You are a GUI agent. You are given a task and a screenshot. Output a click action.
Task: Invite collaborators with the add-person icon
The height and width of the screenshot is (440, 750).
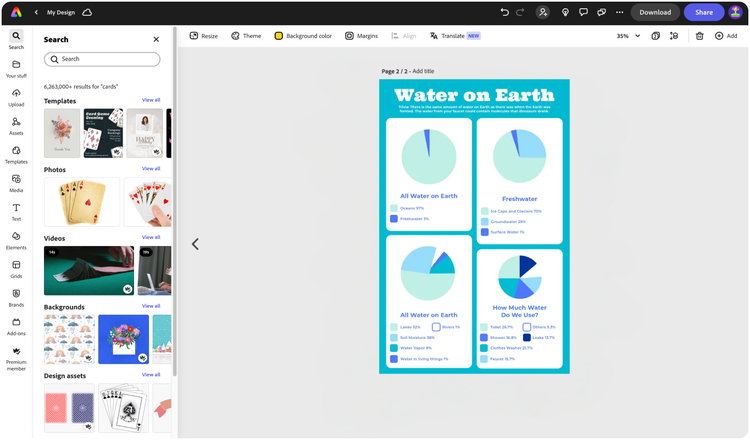coord(543,12)
